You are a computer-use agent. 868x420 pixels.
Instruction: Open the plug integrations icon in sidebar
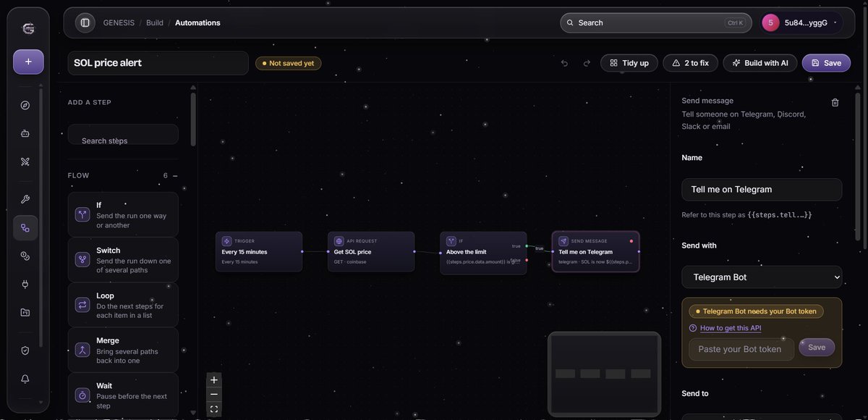[x=25, y=285]
